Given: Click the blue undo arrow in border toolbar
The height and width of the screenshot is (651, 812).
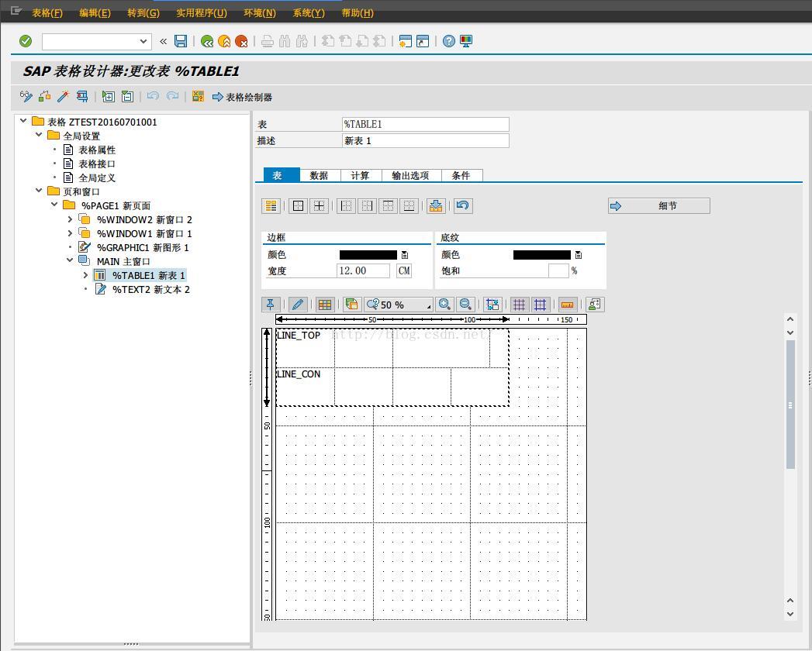Looking at the screenshot, I should click(x=463, y=206).
